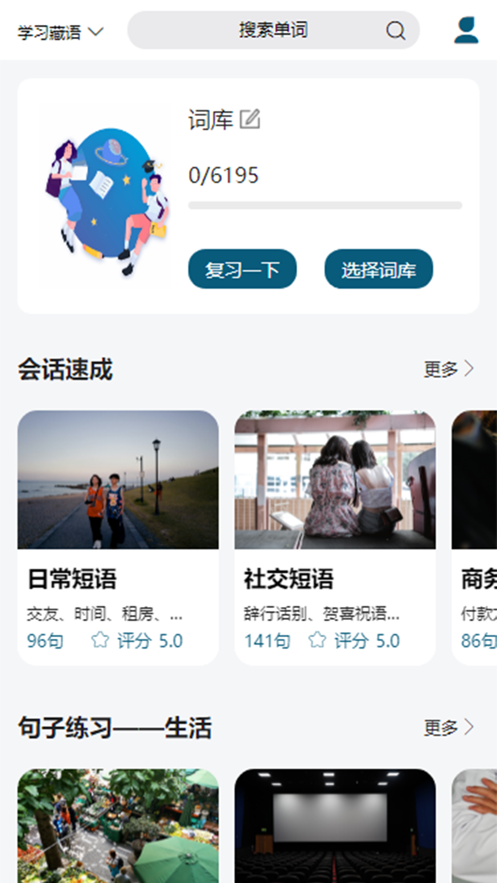The height and width of the screenshot is (883, 497).
Task: Click the edit pencil icon beside 词库
Action: pos(250,119)
